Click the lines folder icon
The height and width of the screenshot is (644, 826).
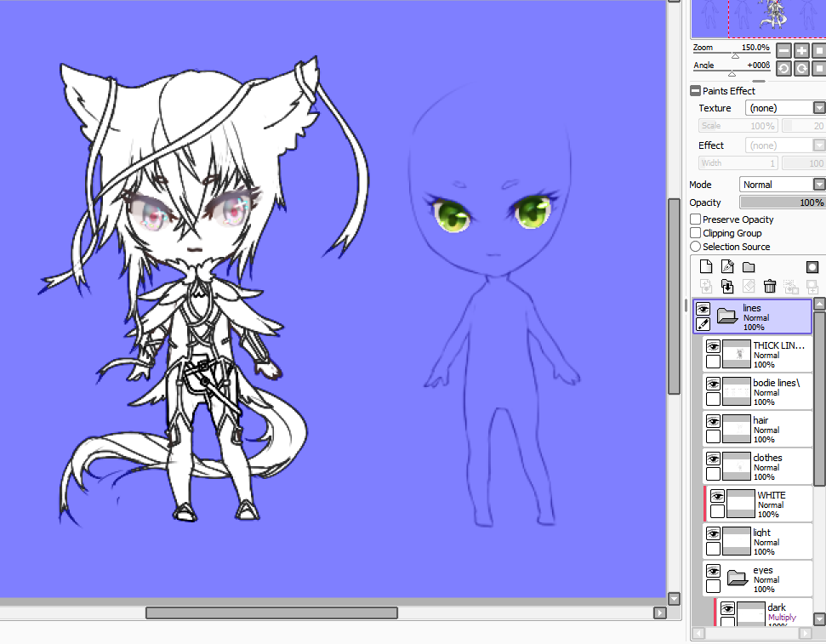point(727,315)
